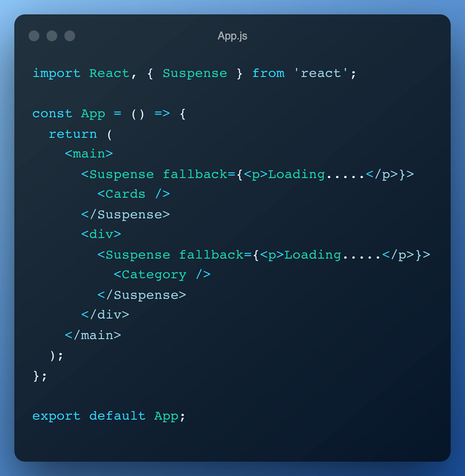Image resolution: width=465 pixels, height=476 pixels.
Task: Click the return keyword
Action: (73, 134)
